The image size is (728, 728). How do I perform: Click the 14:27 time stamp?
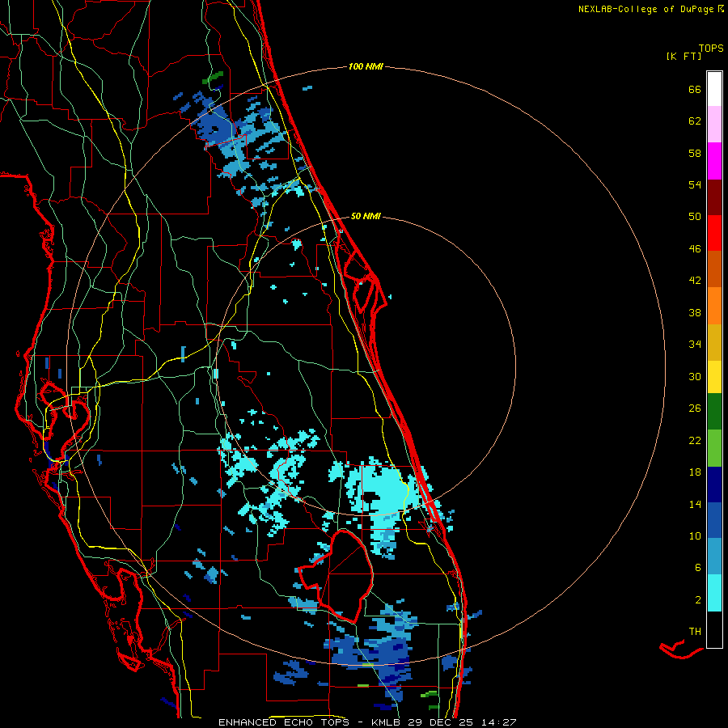click(x=498, y=722)
